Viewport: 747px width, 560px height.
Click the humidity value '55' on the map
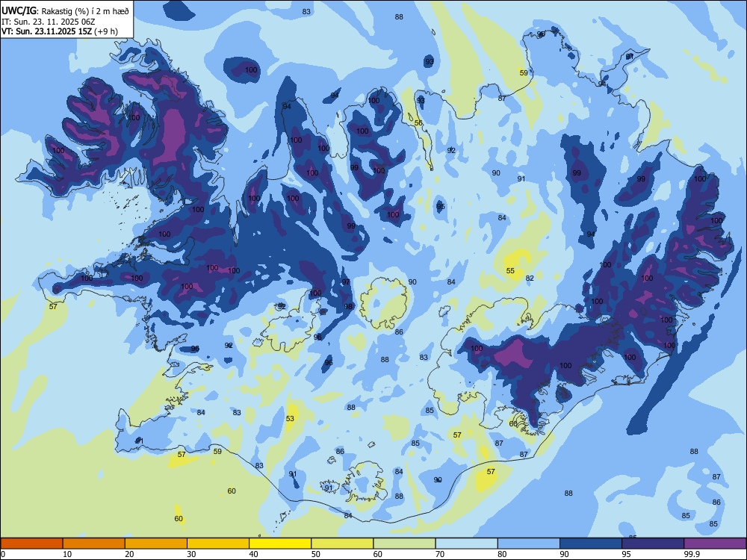coord(510,270)
